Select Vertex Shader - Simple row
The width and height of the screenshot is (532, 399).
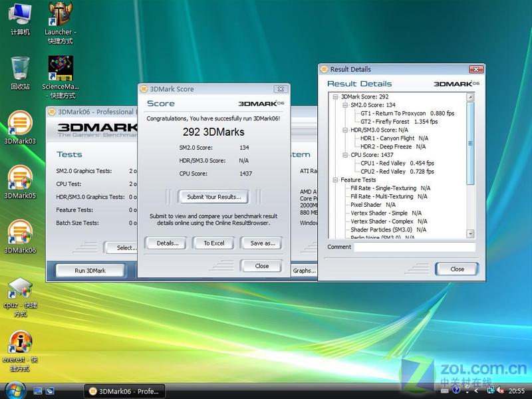point(386,213)
